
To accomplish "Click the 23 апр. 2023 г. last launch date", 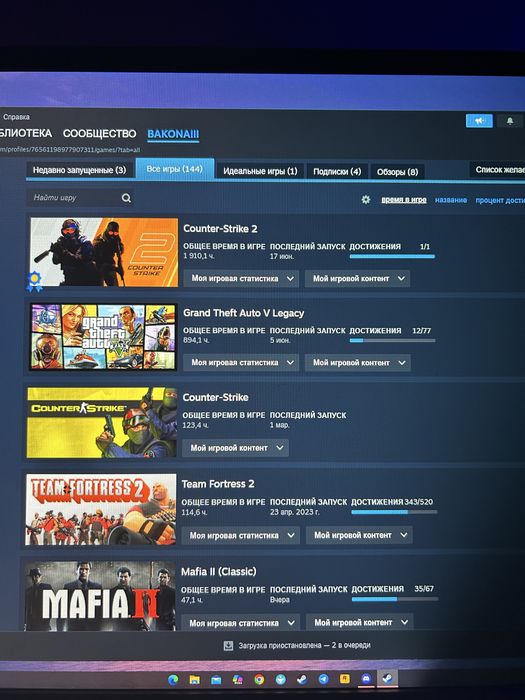I will (x=295, y=512).
